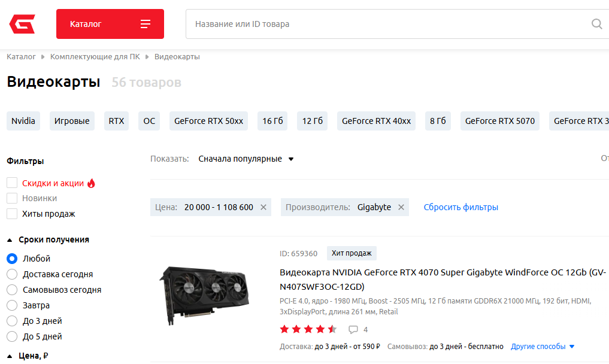
Task: Open Комплектующие для ПК breadcrumb
Action: tap(95, 57)
